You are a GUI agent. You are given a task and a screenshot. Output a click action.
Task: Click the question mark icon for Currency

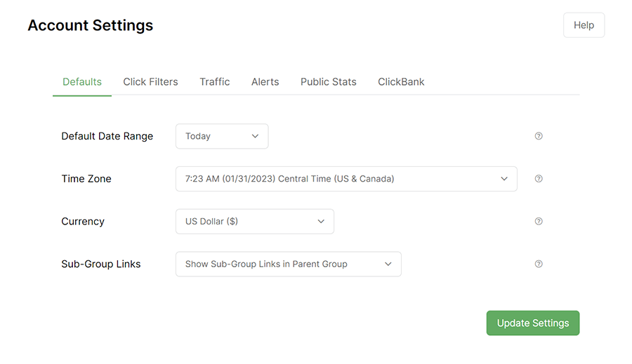(x=539, y=222)
